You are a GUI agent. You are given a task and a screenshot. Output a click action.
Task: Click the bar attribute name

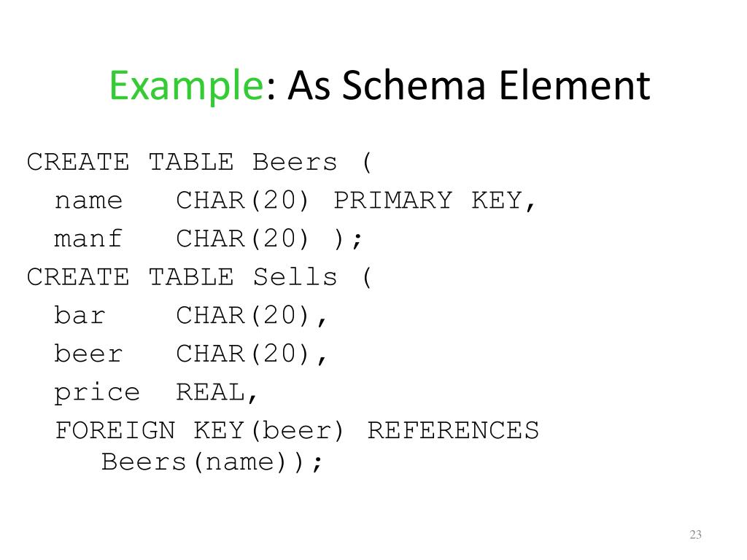[80, 315]
